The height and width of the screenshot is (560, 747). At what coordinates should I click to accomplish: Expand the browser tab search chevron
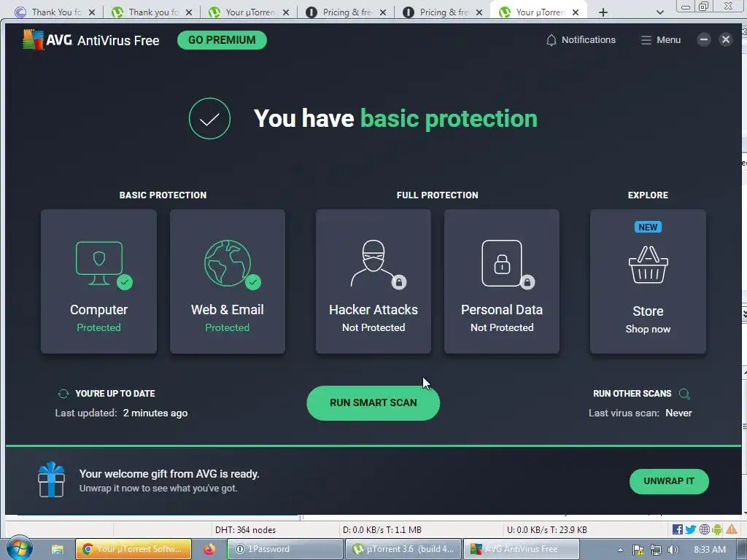[659, 12]
